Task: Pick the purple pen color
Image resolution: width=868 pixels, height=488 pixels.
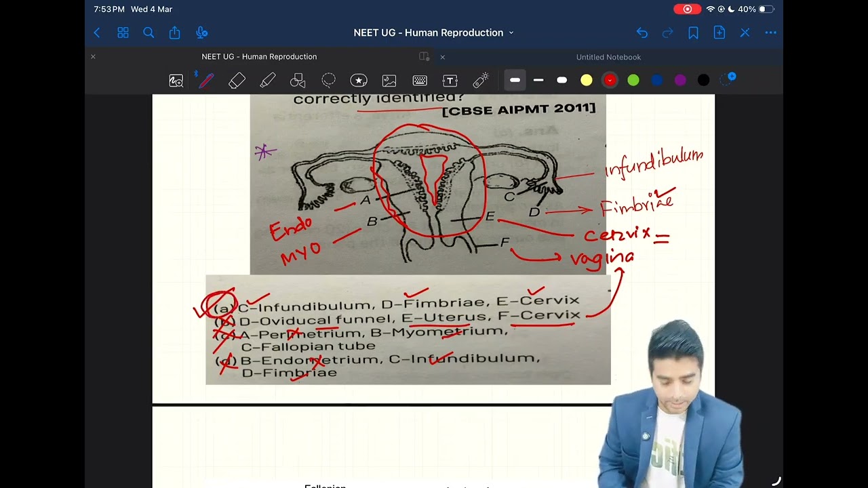Action: (680, 80)
